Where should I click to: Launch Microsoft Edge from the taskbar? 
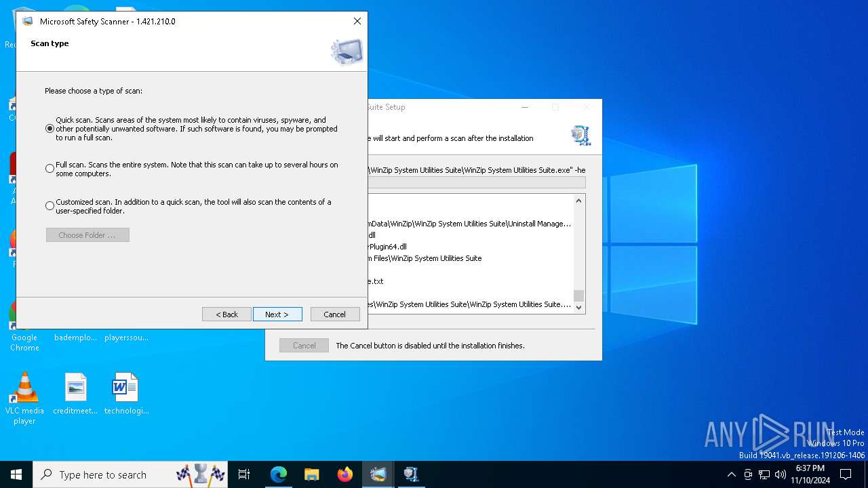coord(279,474)
